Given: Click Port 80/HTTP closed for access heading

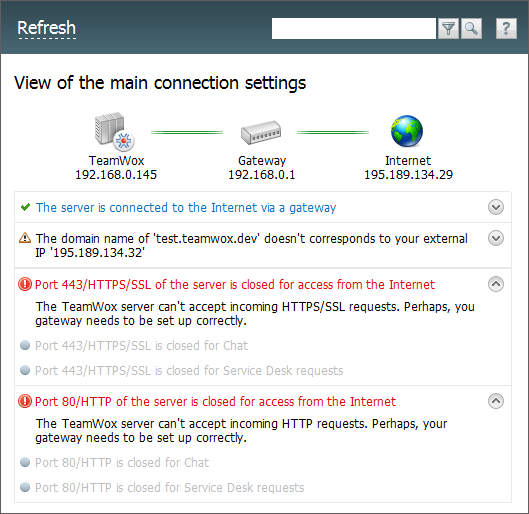Looking at the screenshot, I should click(215, 402).
